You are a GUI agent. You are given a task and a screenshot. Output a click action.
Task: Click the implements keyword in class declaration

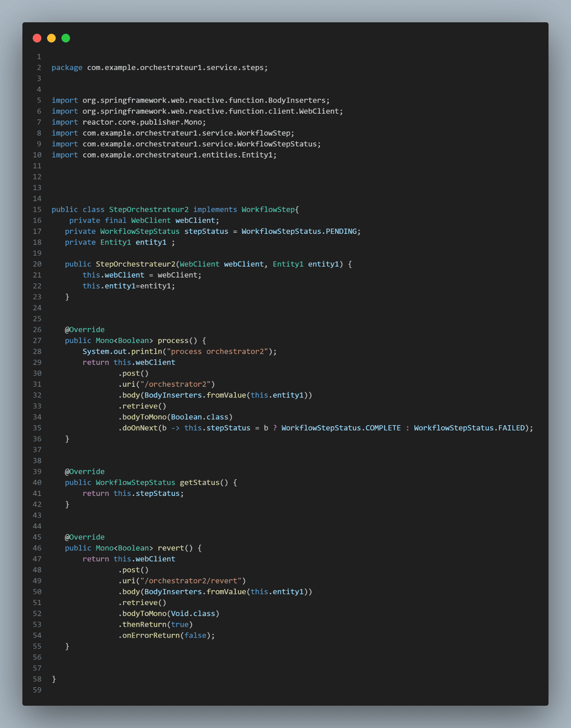pos(215,210)
